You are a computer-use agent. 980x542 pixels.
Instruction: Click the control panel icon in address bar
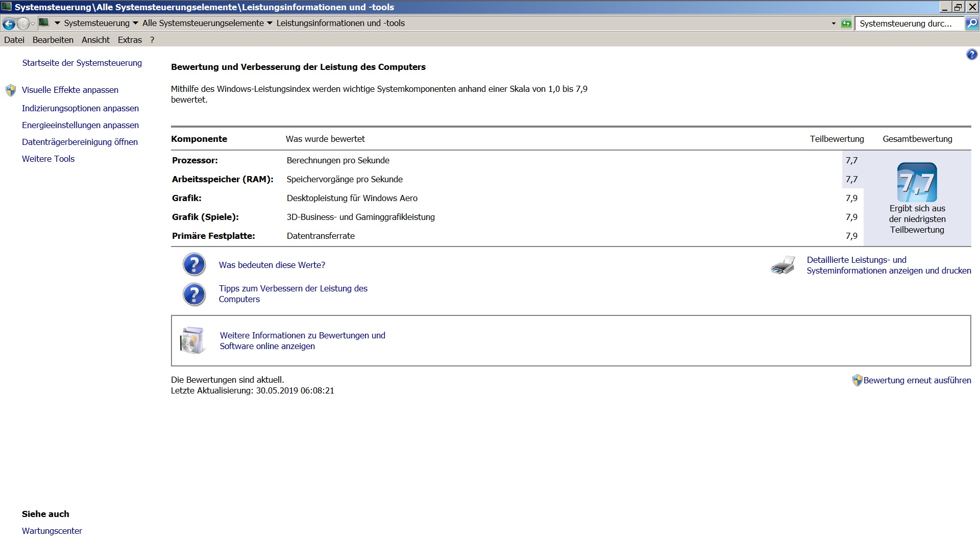pyautogui.click(x=44, y=23)
